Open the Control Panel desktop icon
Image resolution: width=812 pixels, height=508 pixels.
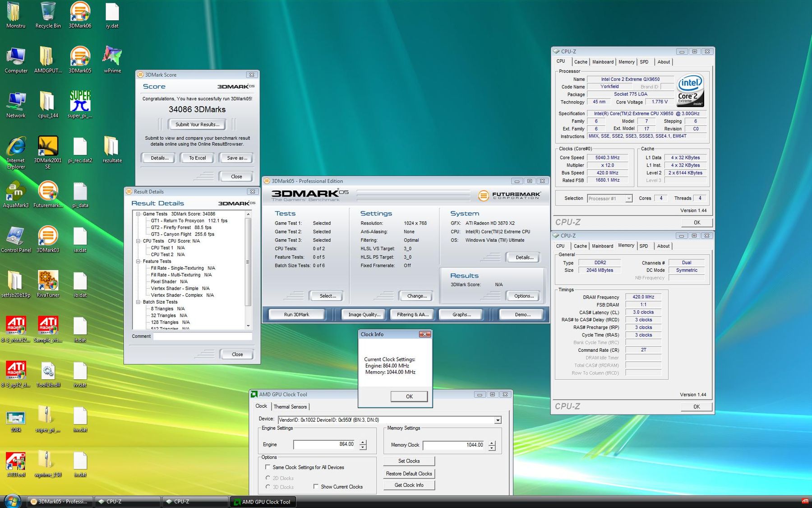point(16,239)
